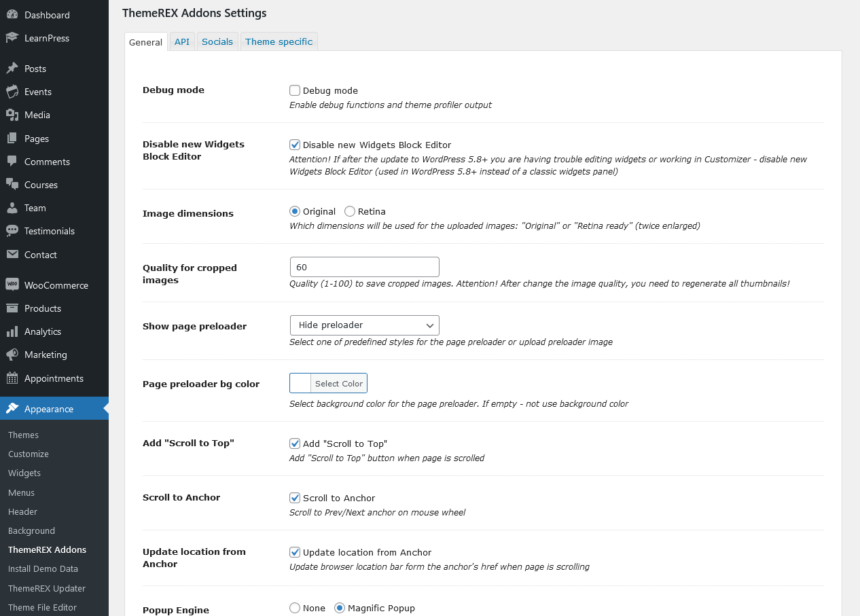Viewport: 860px width, 616px height.
Task: Click the Dashboard gauge icon
Action: pos(12,15)
